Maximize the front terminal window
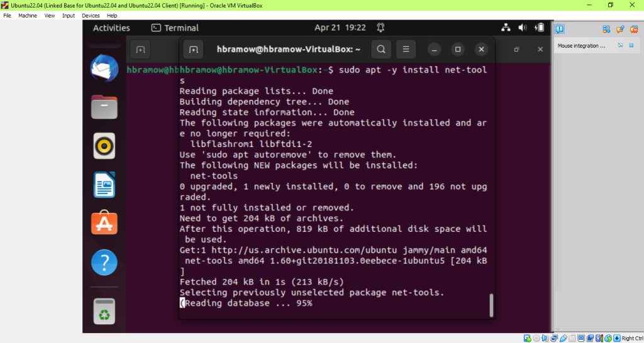Screen dimensions: 644x343 click(x=458, y=50)
